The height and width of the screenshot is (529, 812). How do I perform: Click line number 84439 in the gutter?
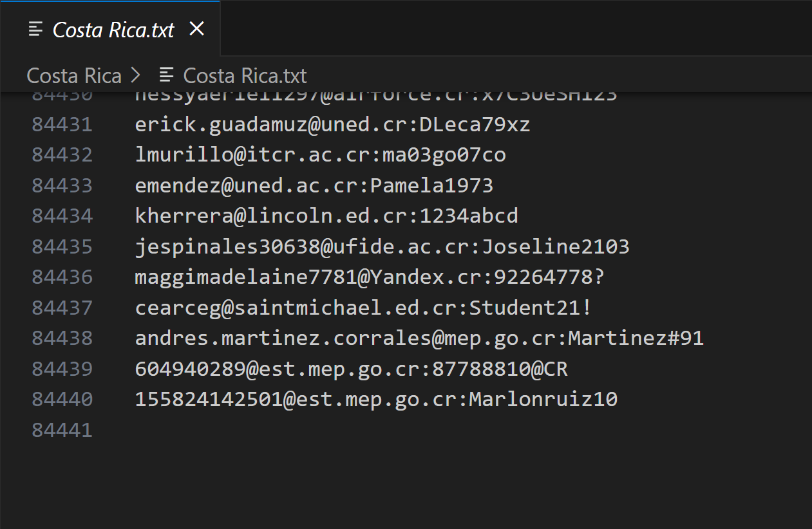point(62,369)
